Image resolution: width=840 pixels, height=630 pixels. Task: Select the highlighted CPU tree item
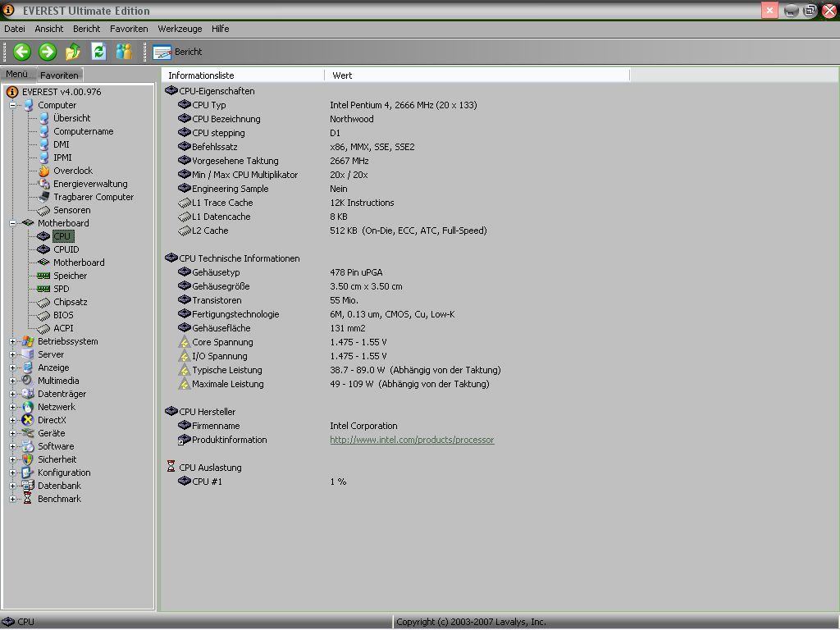[62, 236]
